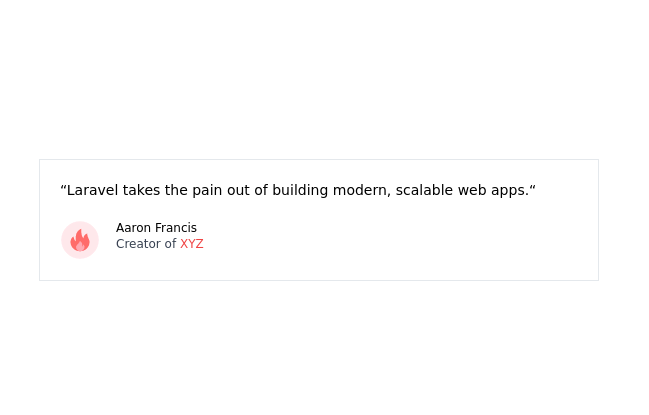
Task: Click the opening quotation mark before Laravel
Action: 63,188
